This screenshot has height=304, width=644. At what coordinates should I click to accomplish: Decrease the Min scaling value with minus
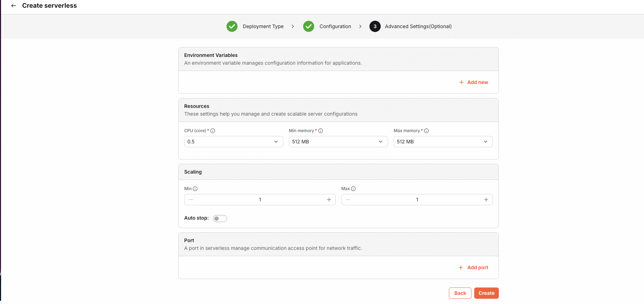[191, 200]
